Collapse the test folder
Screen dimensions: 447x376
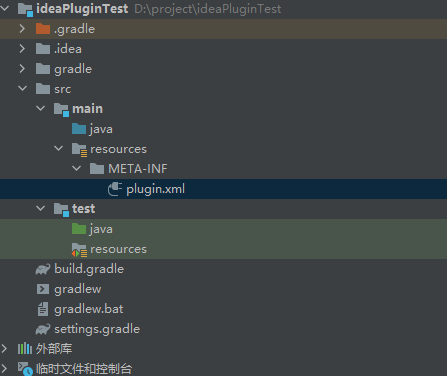[x=41, y=208]
